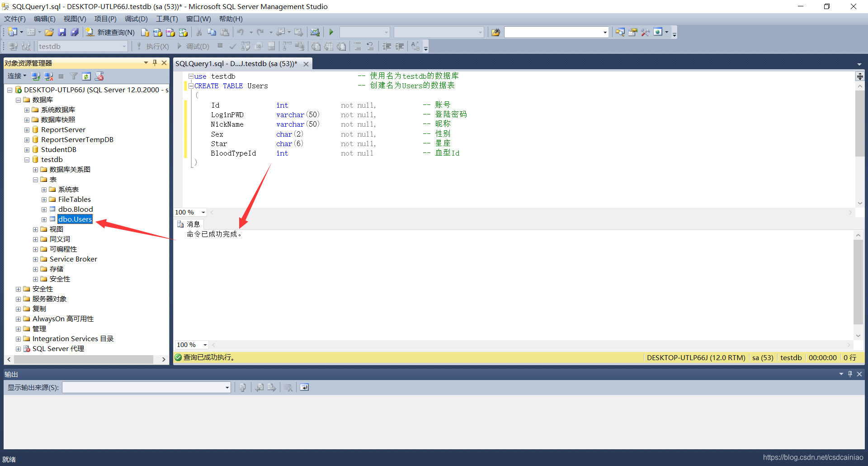Click the New Project toolbar icon
This screenshot has height=466, width=868.
pyautogui.click(x=13, y=32)
